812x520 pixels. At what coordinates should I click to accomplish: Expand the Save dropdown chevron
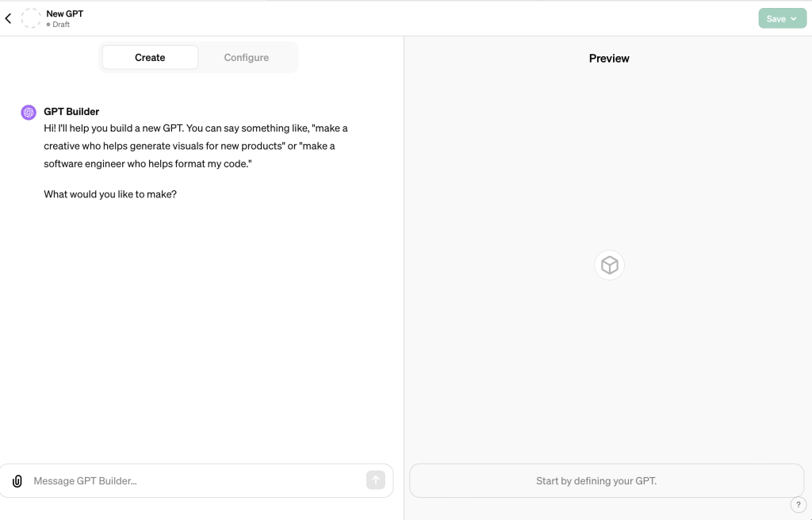point(794,19)
